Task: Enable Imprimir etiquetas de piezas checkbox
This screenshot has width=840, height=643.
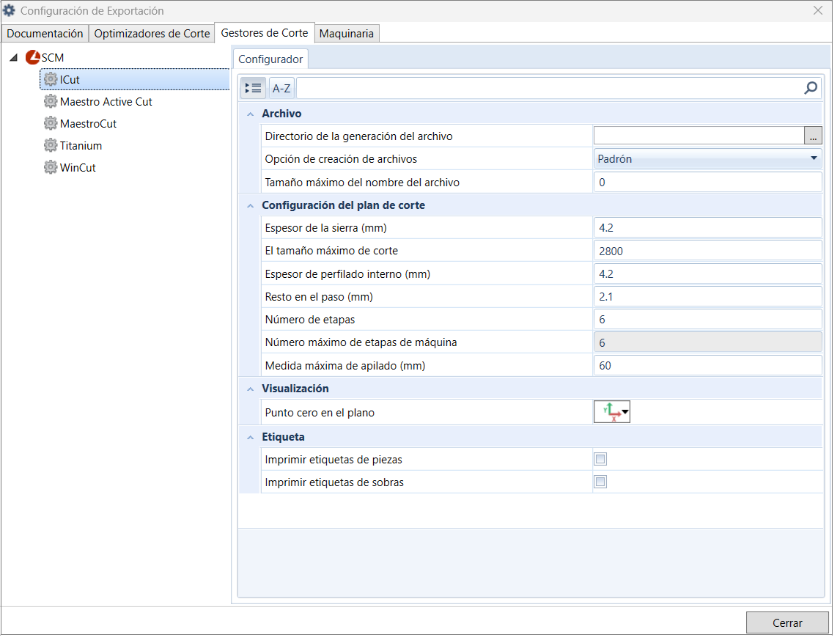Action: (x=600, y=459)
